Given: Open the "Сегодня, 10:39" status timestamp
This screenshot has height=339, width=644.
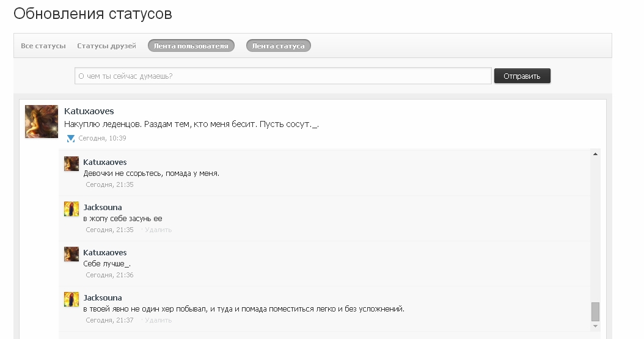Looking at the screenshot, I should coord(102,139).
